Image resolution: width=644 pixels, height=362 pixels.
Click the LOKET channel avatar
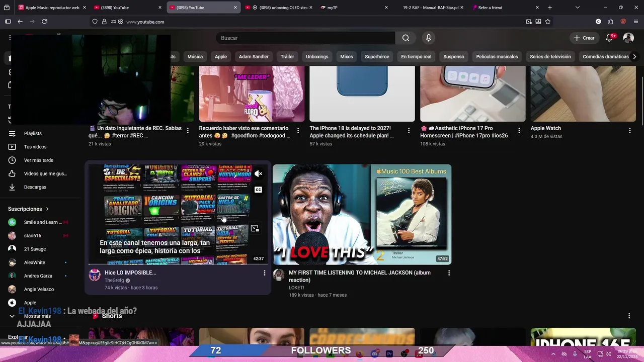(279, 275)
